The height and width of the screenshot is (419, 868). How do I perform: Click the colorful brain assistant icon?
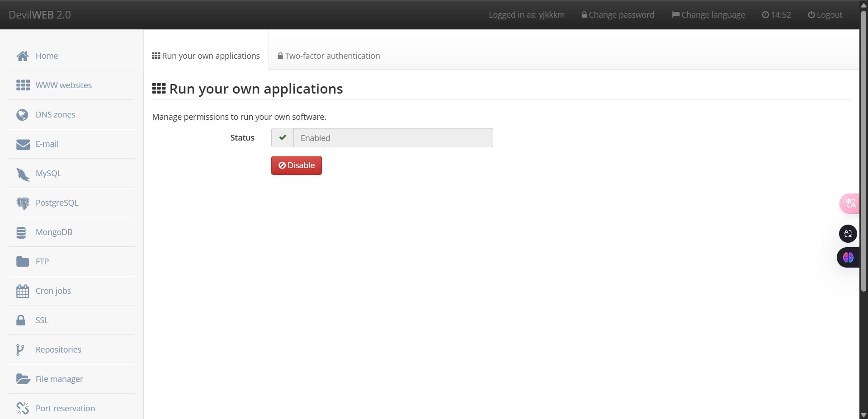pos(848,258)
